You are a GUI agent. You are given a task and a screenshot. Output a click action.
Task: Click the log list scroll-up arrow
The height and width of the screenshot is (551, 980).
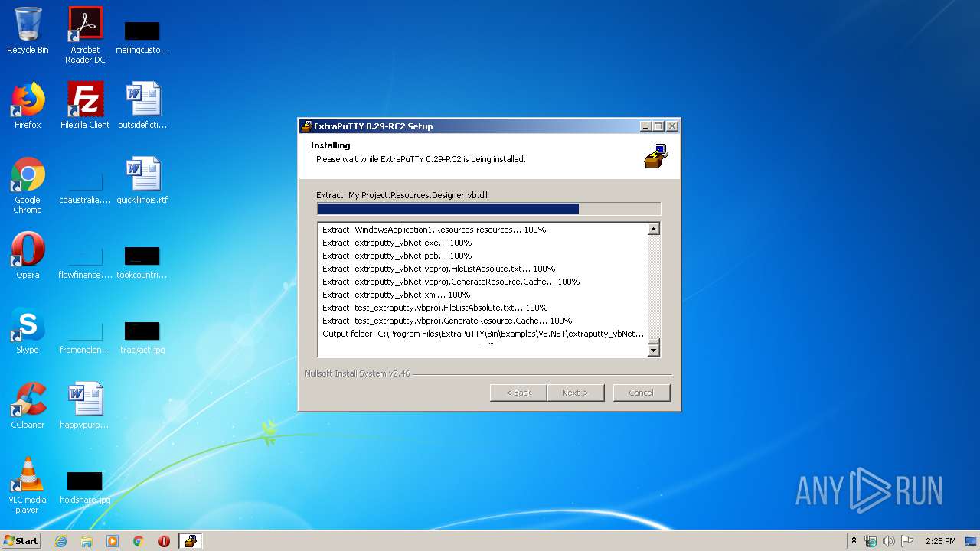(x=653, y=229)
